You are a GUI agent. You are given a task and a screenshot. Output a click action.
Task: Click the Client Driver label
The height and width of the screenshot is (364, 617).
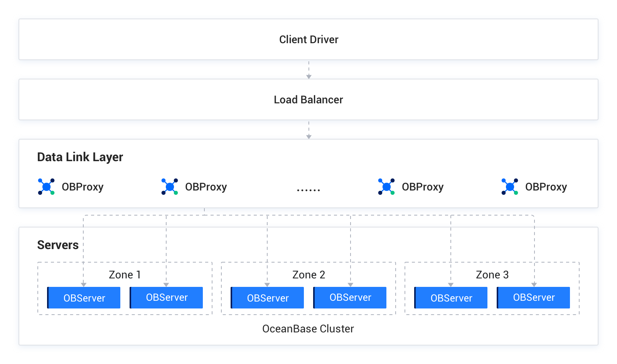tap(308, 40)
